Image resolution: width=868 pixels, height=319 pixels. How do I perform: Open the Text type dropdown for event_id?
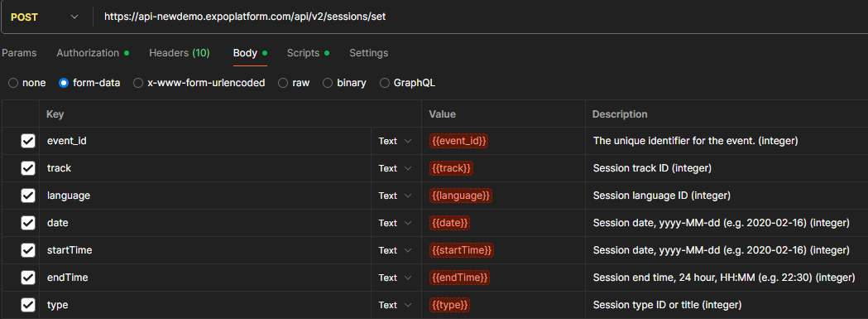tap(396, 141)
